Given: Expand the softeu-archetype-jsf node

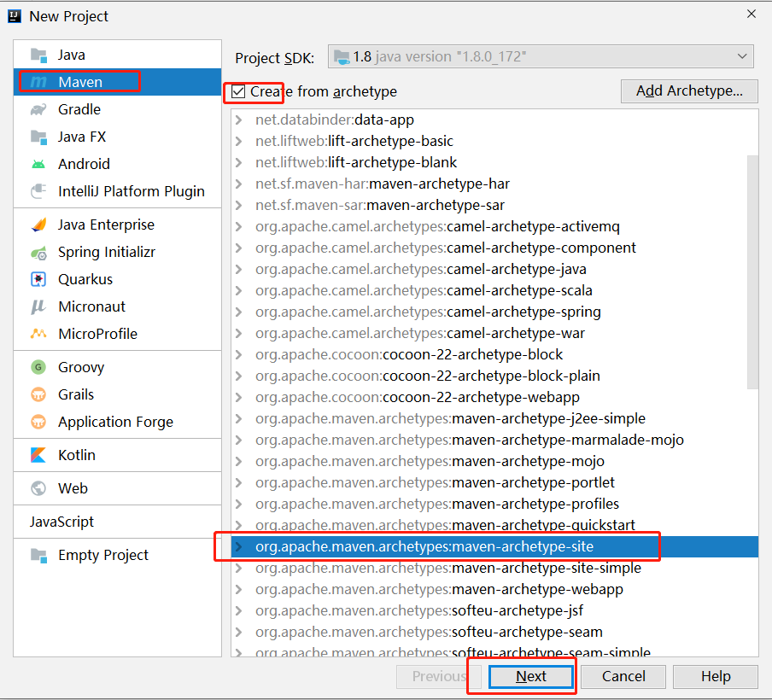Looking at the screenshot, I should [x=239, y=610].
